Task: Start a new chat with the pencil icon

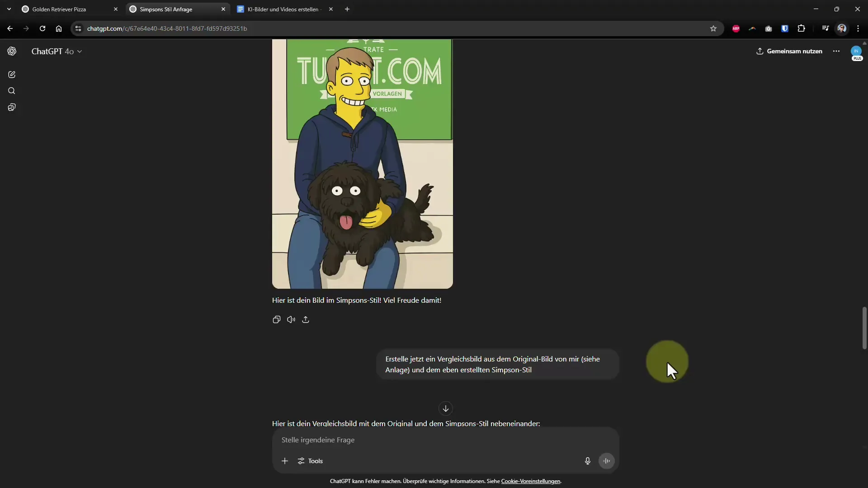Action: click(x=12, y=75)
